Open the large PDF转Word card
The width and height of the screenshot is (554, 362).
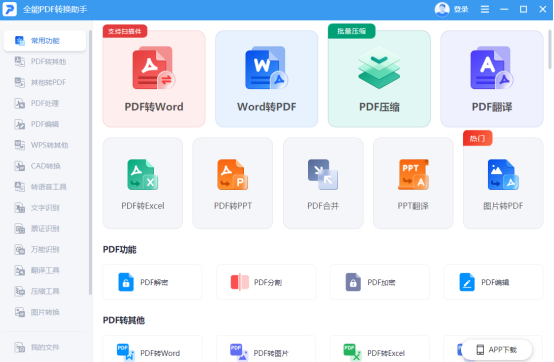tap(154, 78)
